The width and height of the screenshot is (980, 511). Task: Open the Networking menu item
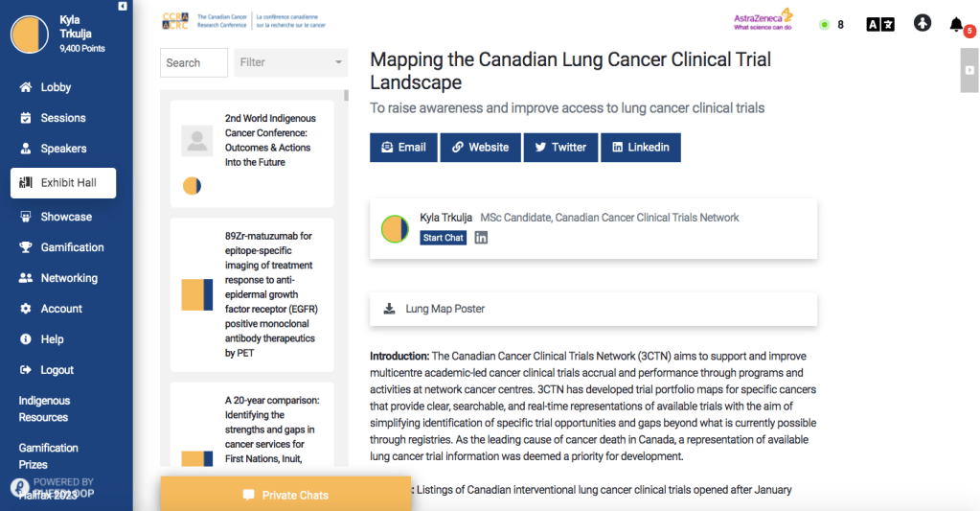tap(69, 278)
